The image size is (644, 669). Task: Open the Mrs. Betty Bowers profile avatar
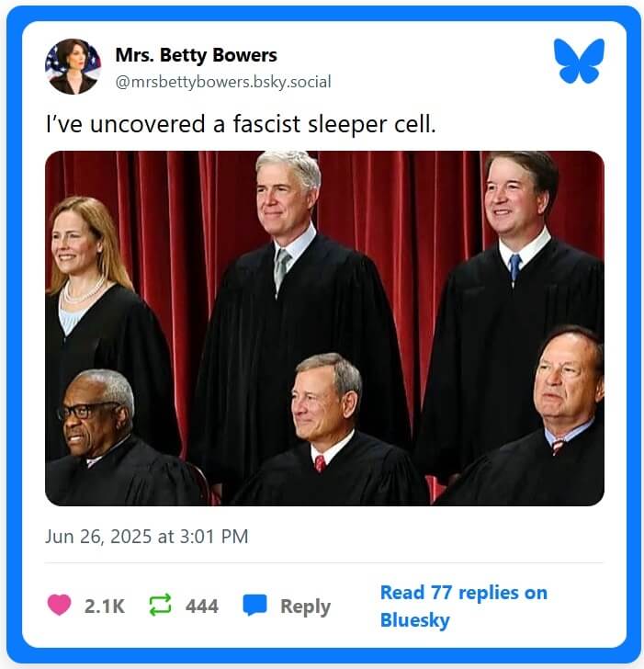pos(73,66)
